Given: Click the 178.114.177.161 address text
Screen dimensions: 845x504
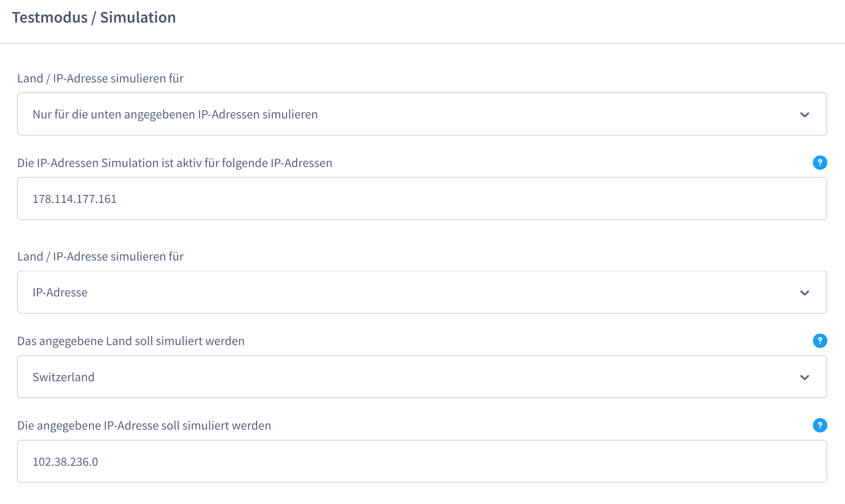Looking at the screenshot, I should pyautogui.click(x=74, y=199).
